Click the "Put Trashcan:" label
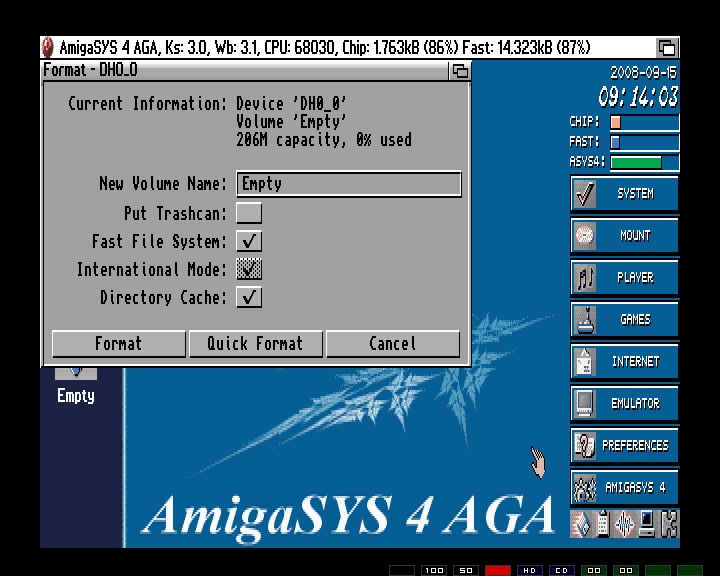The height and width of the screenshot is (576, 720). [x=175, y=214]
